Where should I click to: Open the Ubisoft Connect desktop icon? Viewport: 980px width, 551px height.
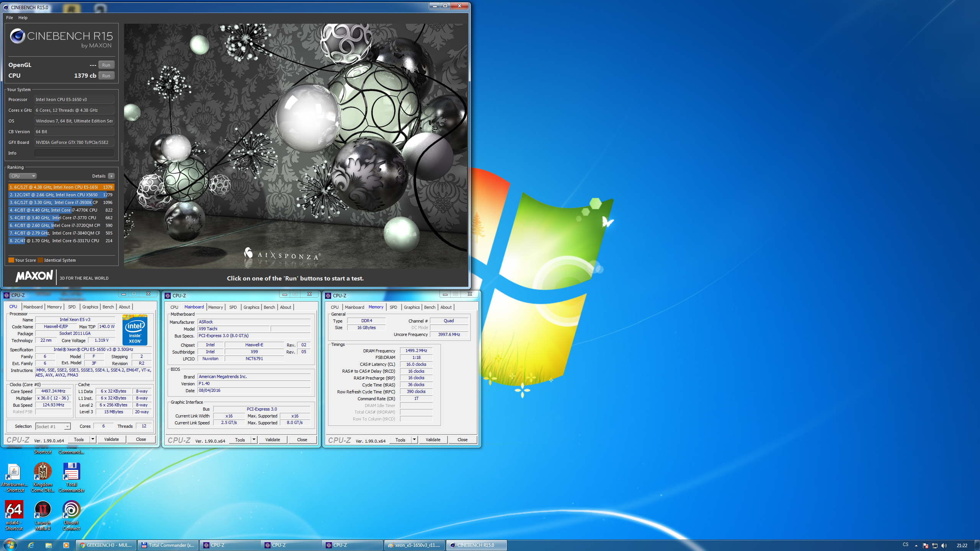point(72,515)
